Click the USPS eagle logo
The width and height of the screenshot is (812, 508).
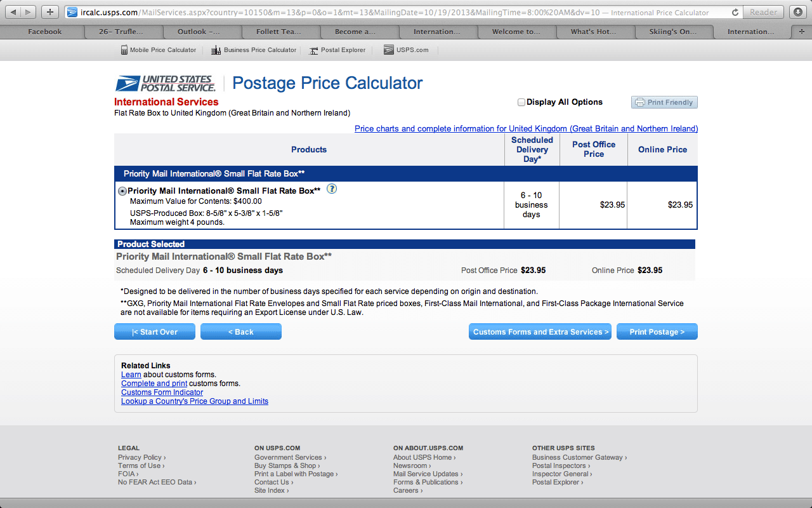(166, 84)
